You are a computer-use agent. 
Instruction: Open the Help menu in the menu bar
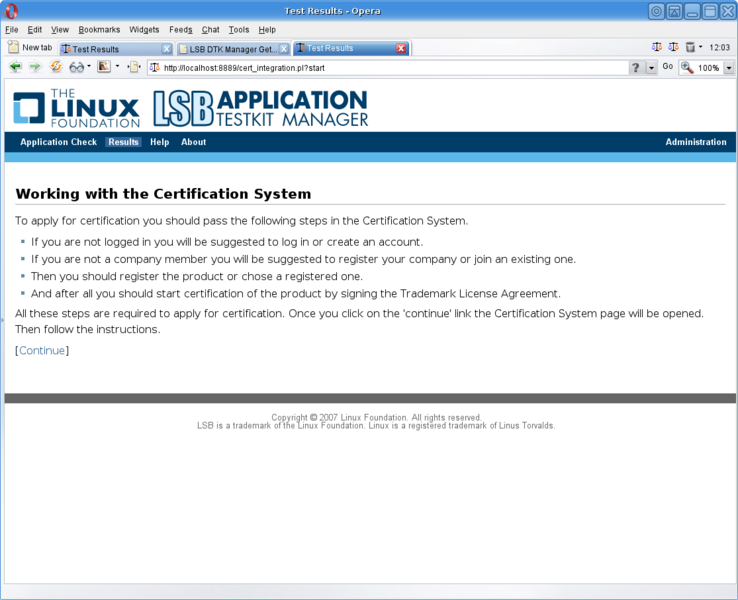click(267, 30)
